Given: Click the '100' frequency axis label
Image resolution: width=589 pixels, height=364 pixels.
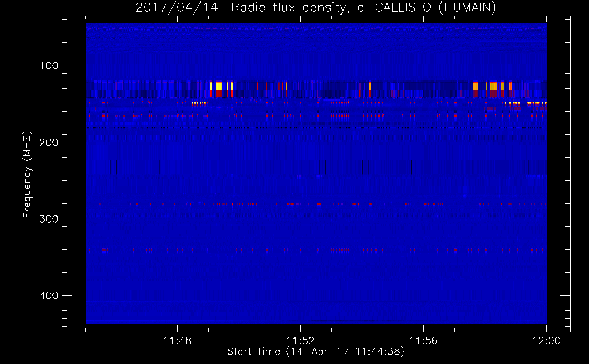Looking at the screenshot, I should tap(49, 66).
